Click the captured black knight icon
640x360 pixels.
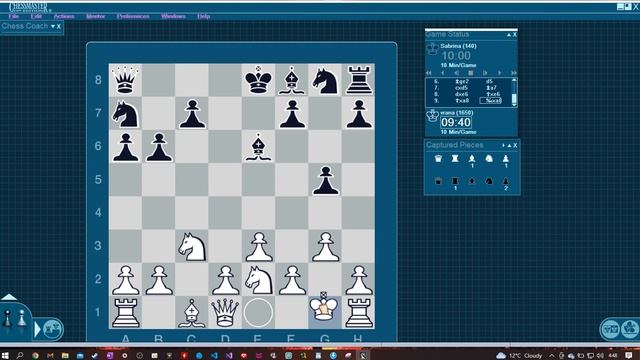click(x=489, y=181)
